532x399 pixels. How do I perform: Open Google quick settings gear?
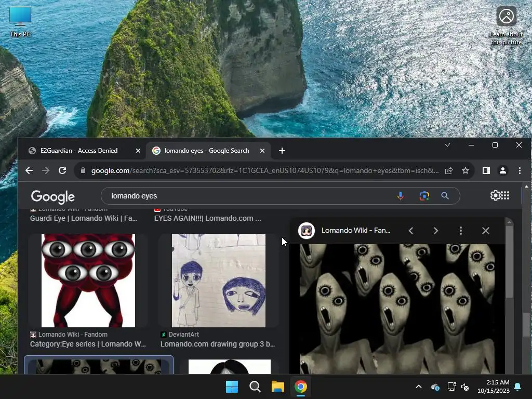click(495, 195)
